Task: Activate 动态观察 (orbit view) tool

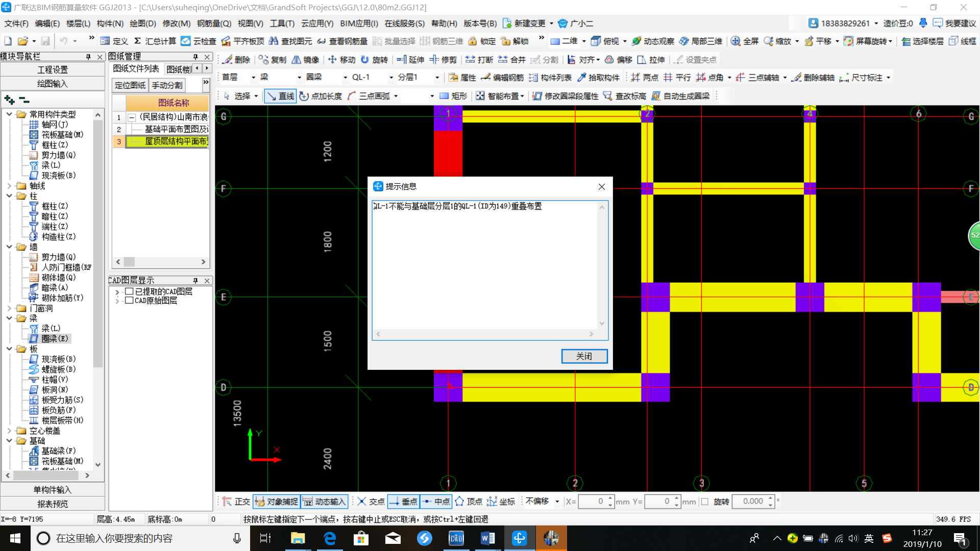Action: (x=653, y=41)
